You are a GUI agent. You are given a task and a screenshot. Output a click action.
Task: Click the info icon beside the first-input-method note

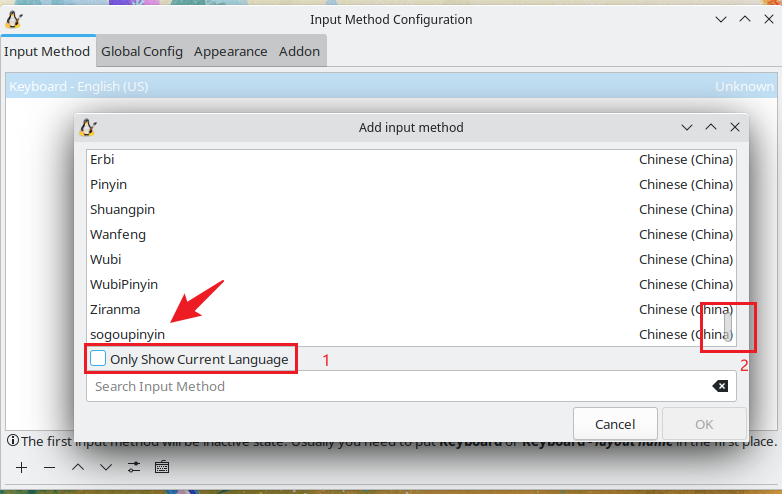click(13, 441)
